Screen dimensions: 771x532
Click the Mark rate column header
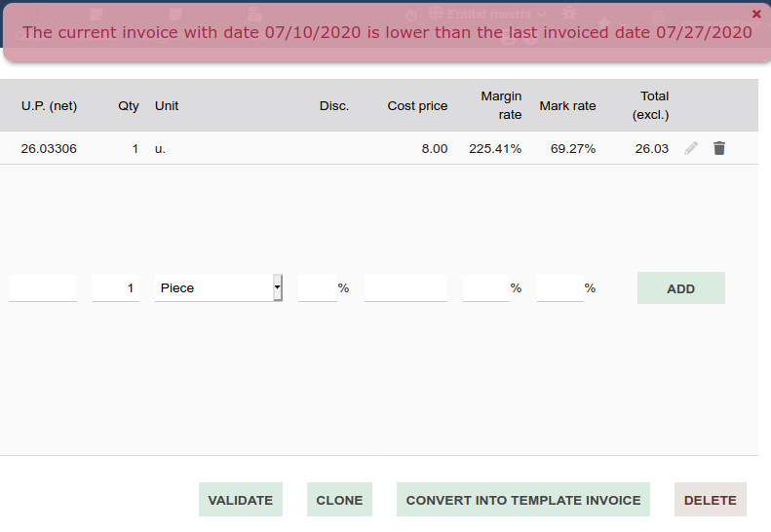coord(567,105)
